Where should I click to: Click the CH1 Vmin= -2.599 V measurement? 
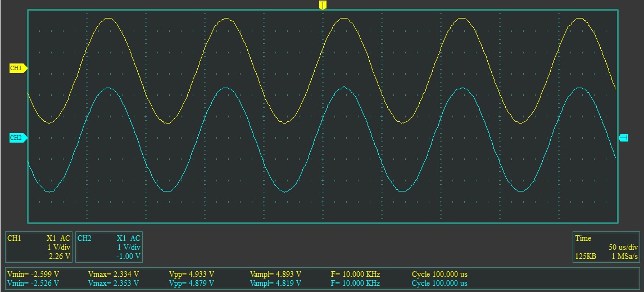33,274
